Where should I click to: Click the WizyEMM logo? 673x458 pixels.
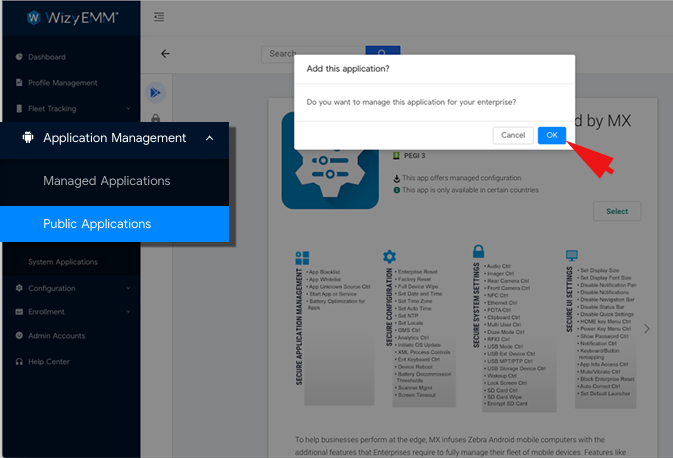(72, 18)
